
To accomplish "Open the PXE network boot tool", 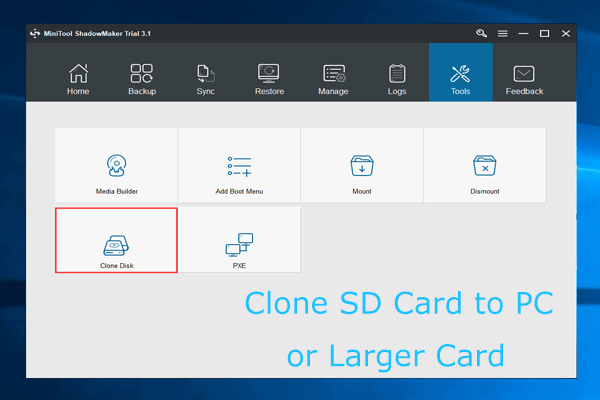I will pyautogui.click(x=239, y=240).
